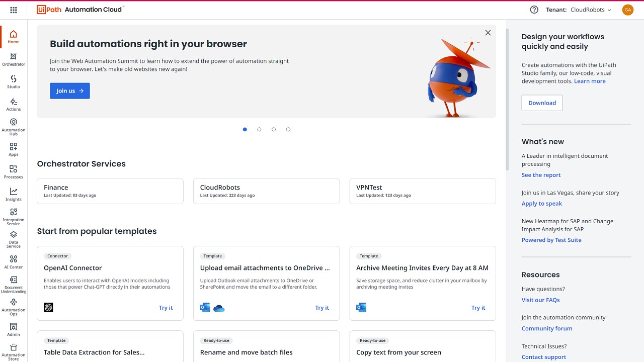The width and height of the screenshot is (644, 362).
Task: Click the OneDrive cloud icon on the upload template
Action: (x=219, y=308)
